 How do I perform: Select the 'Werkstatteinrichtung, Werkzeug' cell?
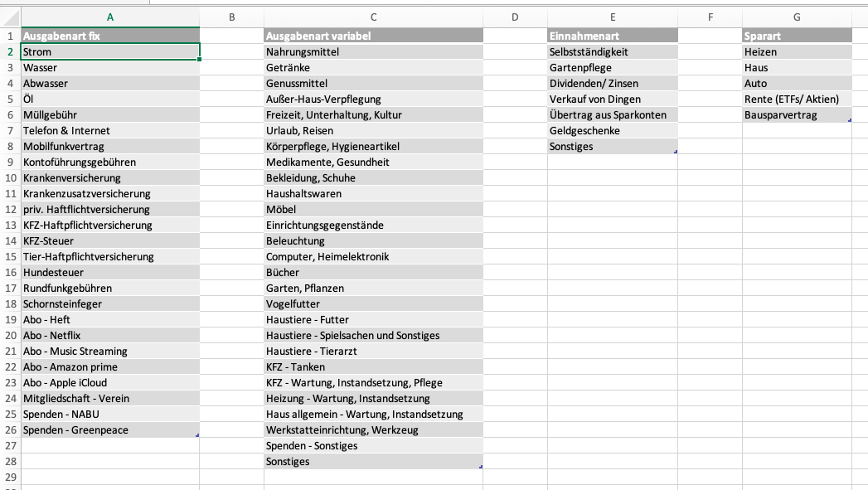[374, 430]
